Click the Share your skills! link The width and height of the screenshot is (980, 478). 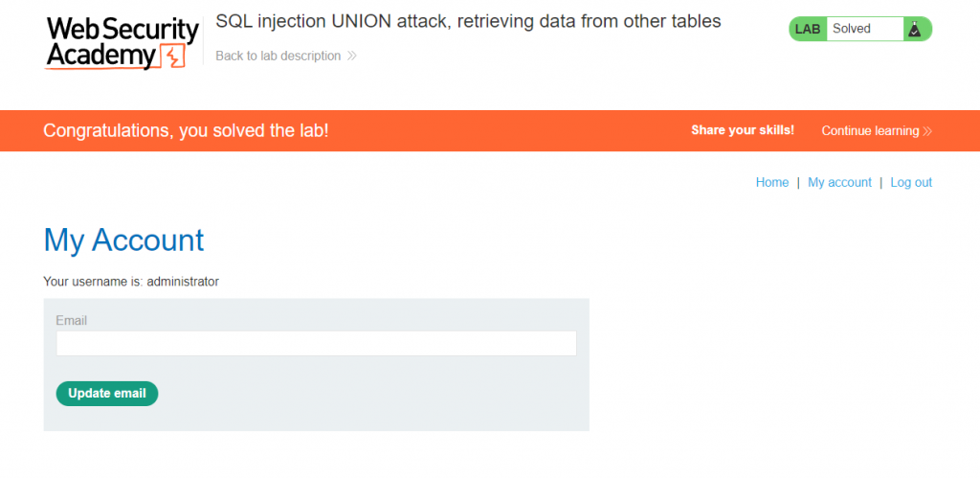743,130
